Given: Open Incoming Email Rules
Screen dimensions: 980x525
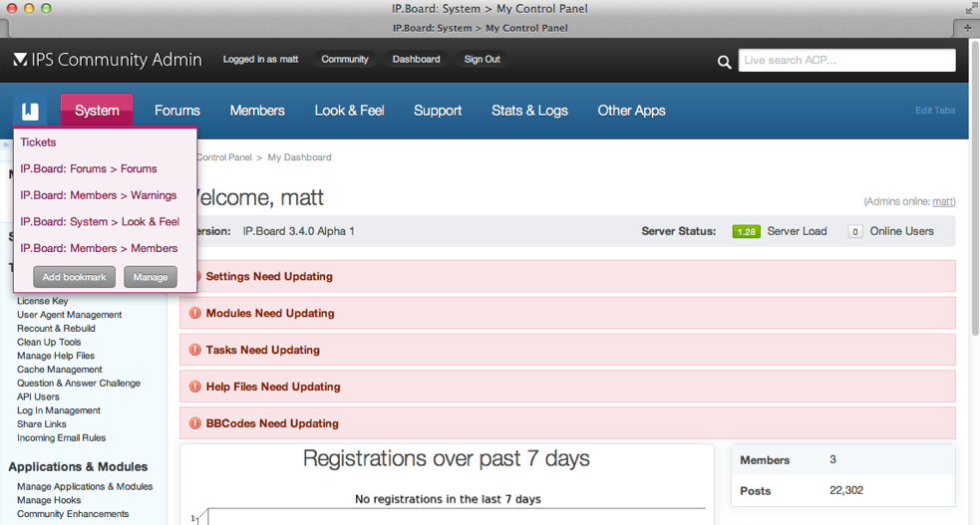Looking at the screenshot, I should coord(61,438).
